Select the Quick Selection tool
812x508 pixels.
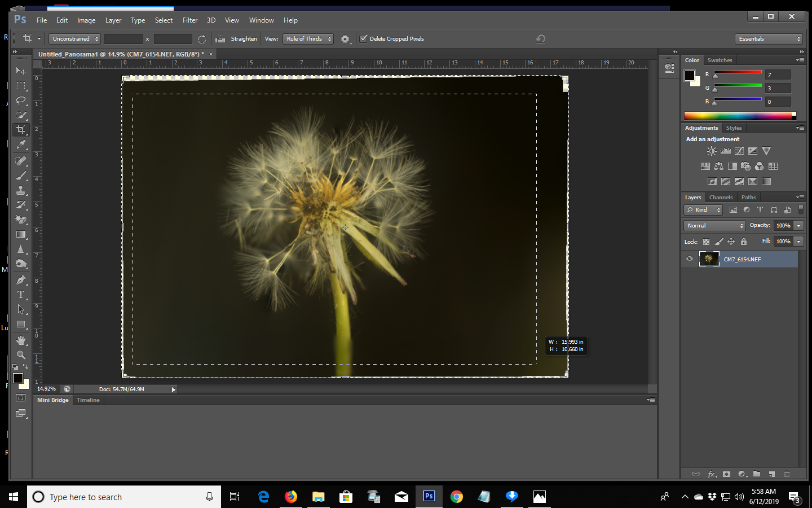[x=21, y=115]
